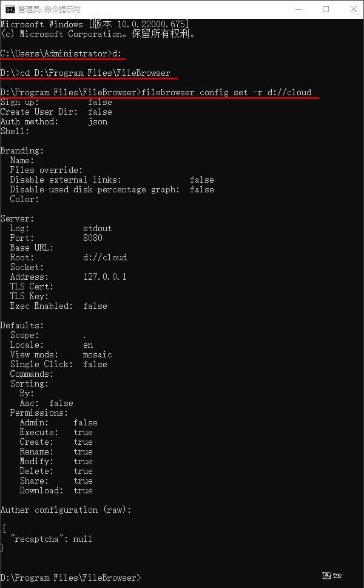This screenshot has height=588, width=364.
Task: Click the Port value 8080
Action: (x=93, y=238)
